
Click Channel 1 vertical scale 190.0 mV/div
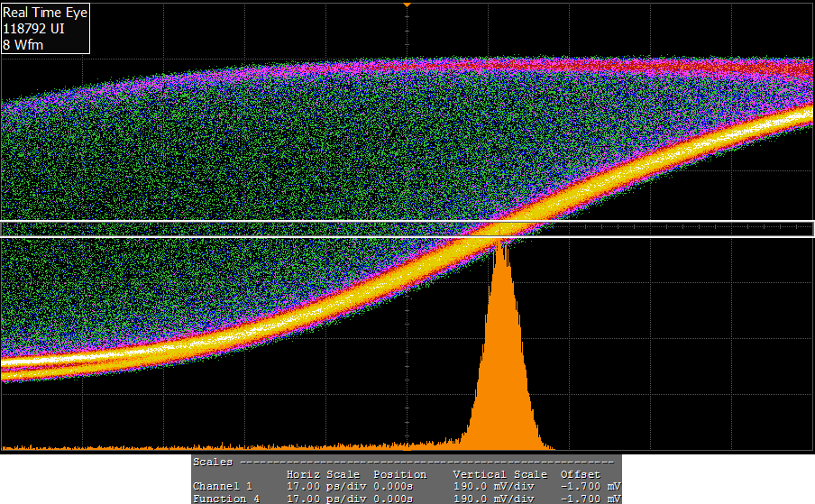(494, 487)
